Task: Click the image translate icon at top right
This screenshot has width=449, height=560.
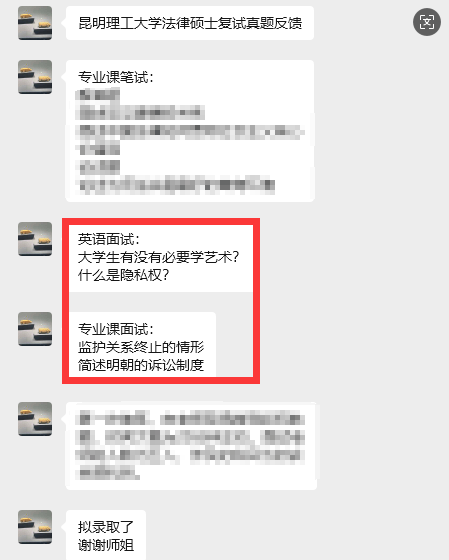Action: tap(427, 22)
